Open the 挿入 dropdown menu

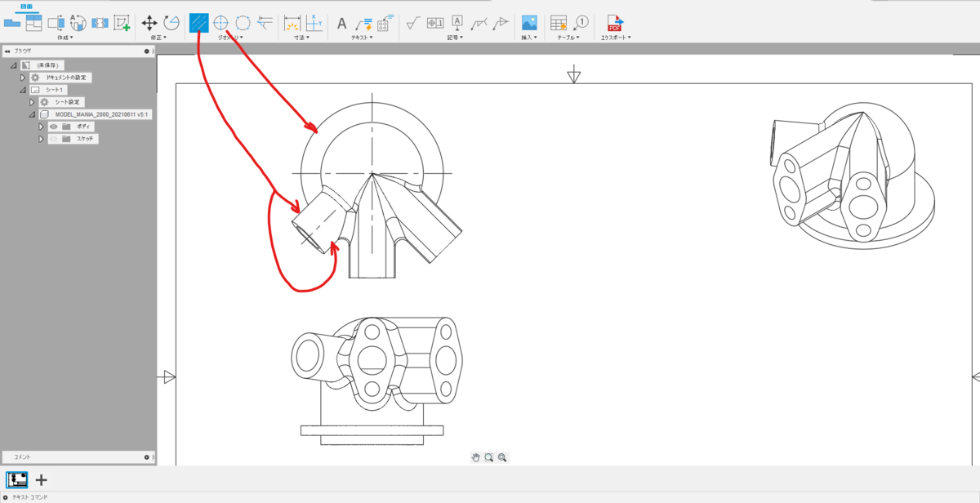pyautogui.click(x=528, y=38)
